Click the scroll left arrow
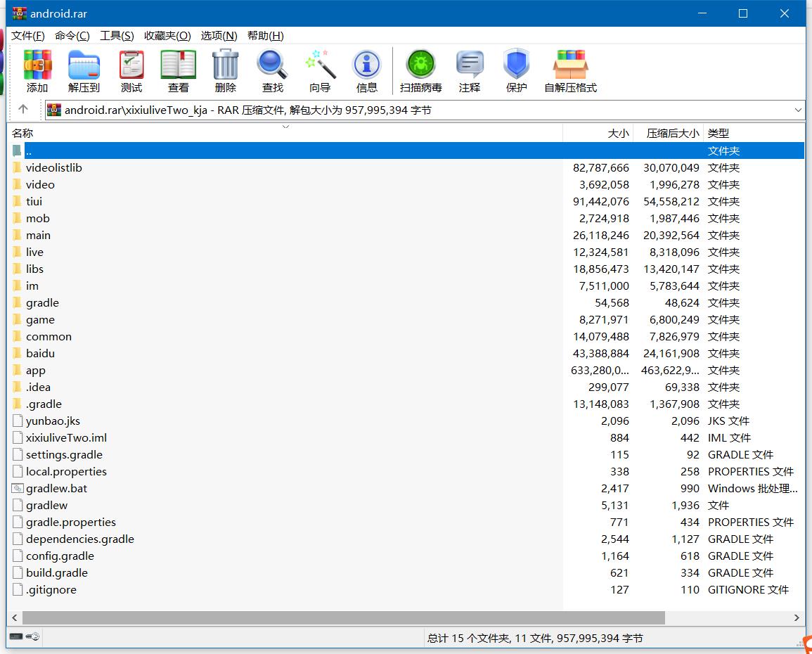812x654 pixels. click(15, 617)
